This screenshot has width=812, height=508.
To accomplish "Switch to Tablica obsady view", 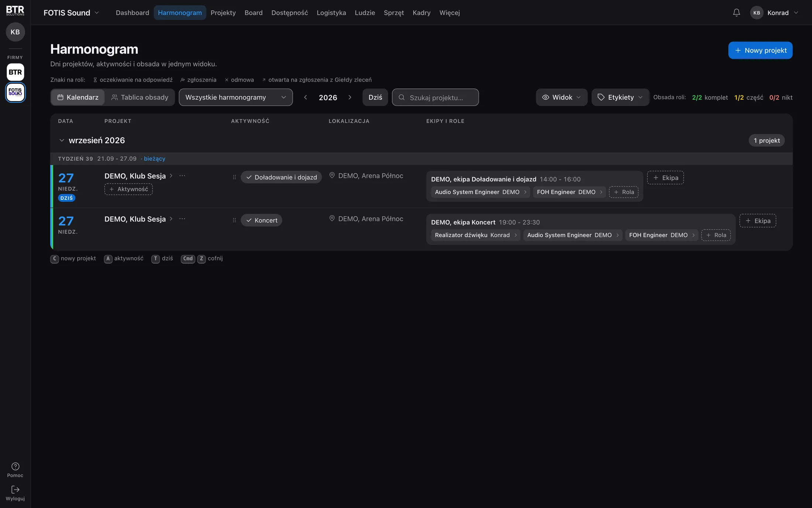I will click(140, 97).
